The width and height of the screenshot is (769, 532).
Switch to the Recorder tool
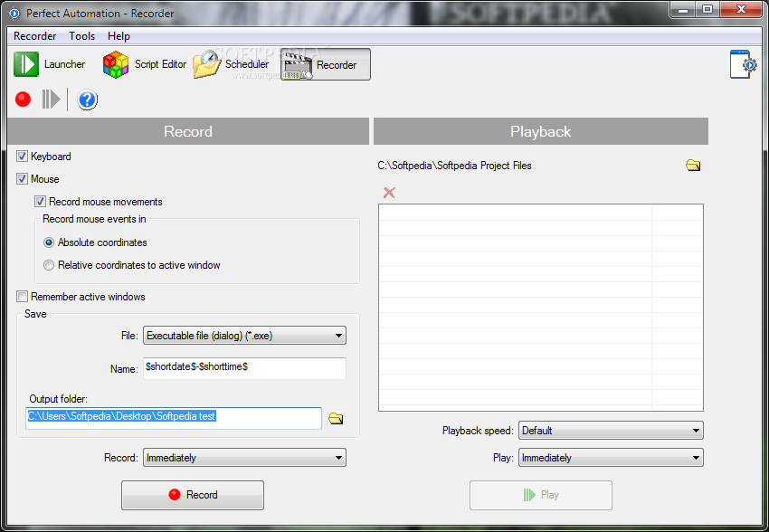[326, 64]
